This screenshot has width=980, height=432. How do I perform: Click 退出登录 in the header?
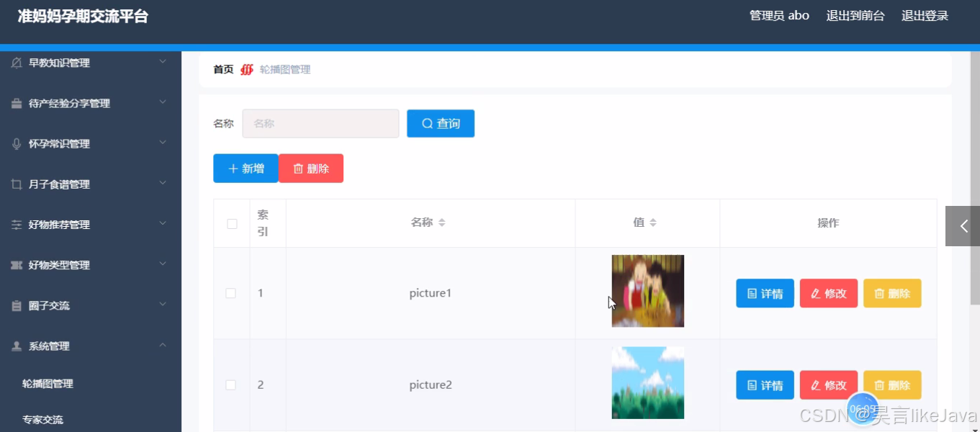click(x=925, y=16)
